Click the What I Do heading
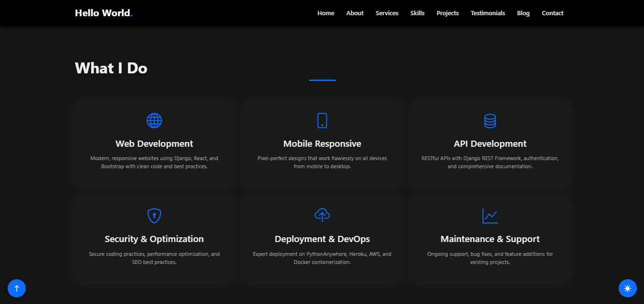 pos(111,68)
